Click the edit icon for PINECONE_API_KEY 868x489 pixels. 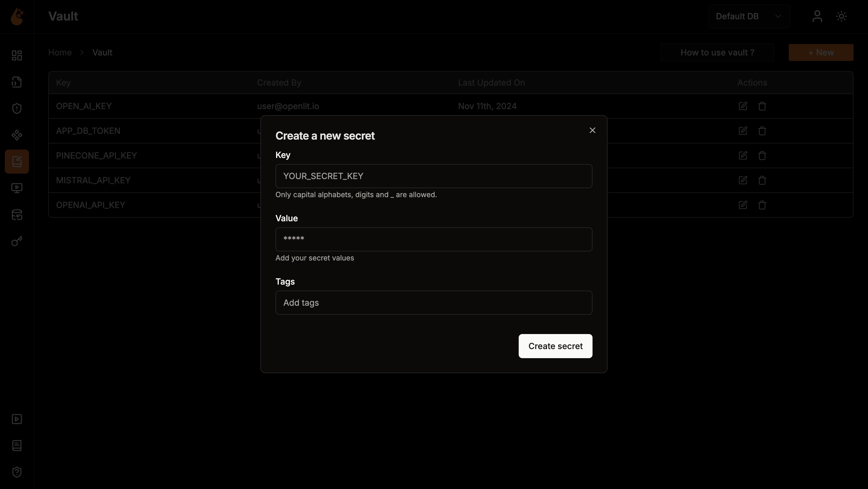tap(743, 156)
